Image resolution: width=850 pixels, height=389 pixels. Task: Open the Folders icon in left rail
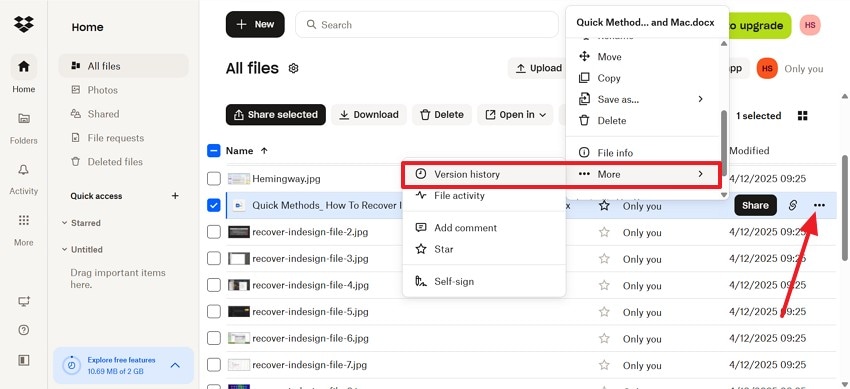coord(23,118)
